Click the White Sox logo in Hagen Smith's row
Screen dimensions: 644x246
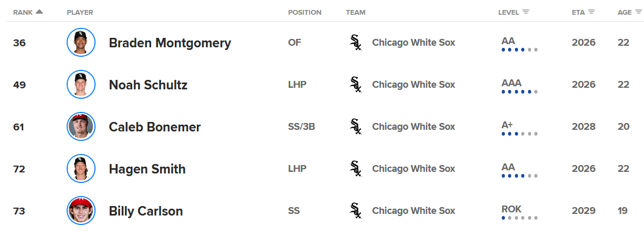[356, 169]
